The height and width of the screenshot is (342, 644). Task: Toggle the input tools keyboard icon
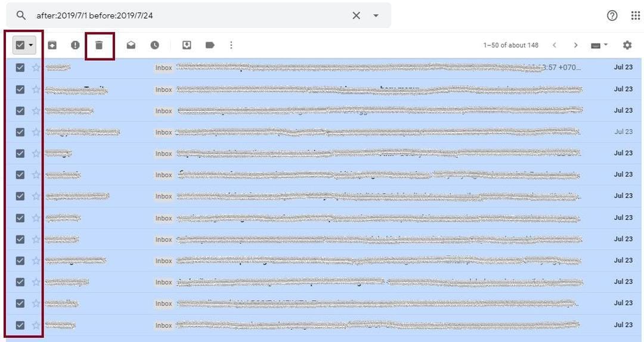596,45
